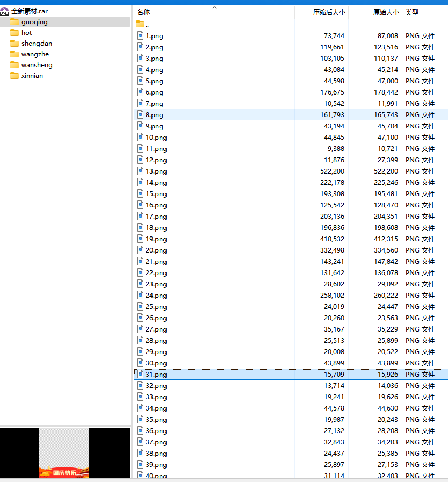This screenshot has width=448, height=482.
Task: Select the file name 5.png
Action: 154,81
